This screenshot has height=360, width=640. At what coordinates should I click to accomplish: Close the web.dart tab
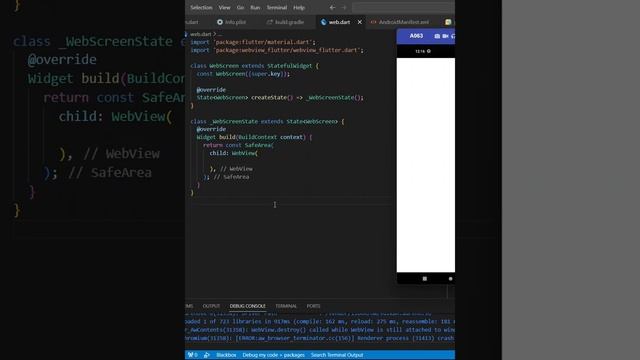[x=360, y=22]
